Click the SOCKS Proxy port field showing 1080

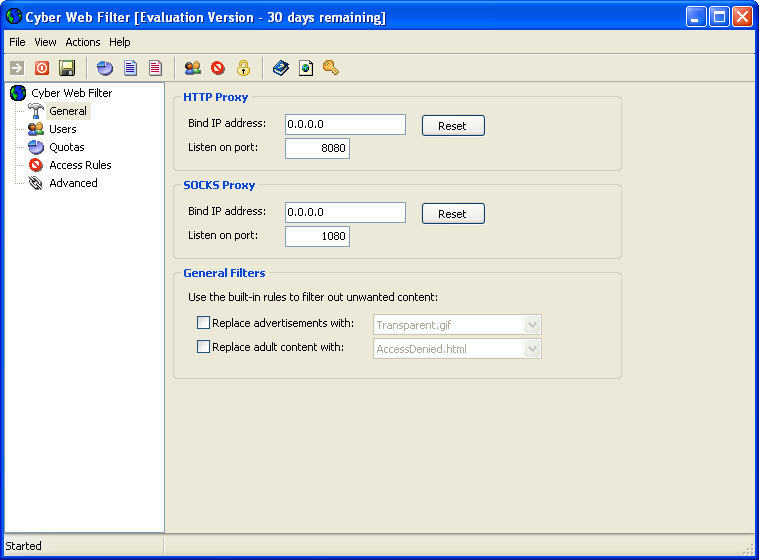click(x=317, y=236)
